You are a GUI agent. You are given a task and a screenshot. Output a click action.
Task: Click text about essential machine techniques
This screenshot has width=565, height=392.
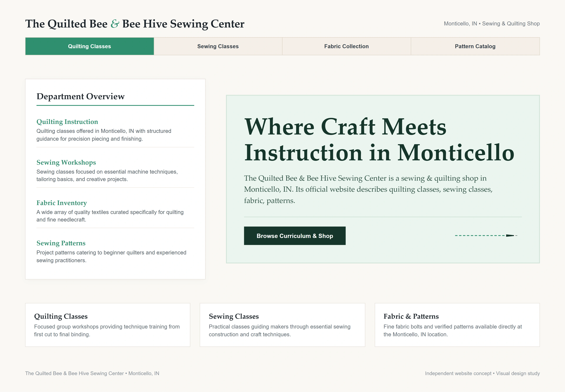coord(107,175)
